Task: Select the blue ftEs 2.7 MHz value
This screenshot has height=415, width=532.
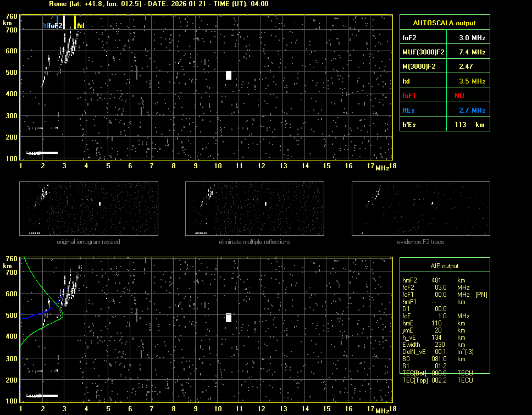Action: [472, 110]
